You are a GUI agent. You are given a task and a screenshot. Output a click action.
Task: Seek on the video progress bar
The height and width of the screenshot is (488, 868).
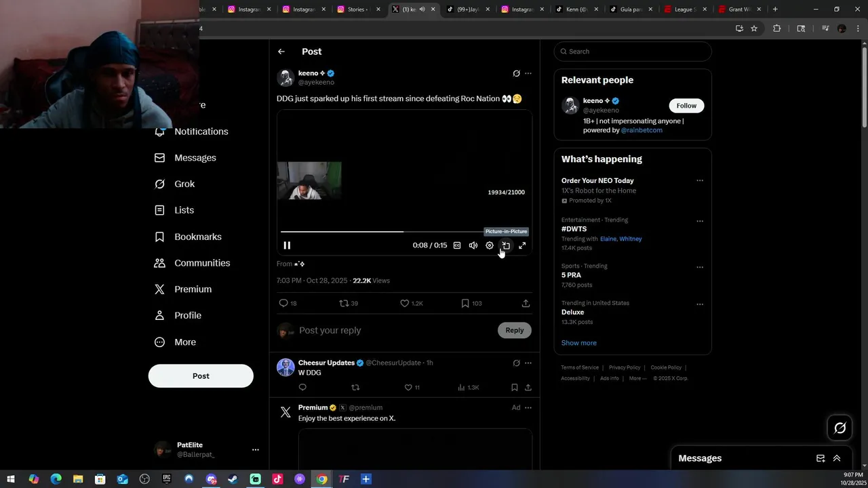coord(403,232)
